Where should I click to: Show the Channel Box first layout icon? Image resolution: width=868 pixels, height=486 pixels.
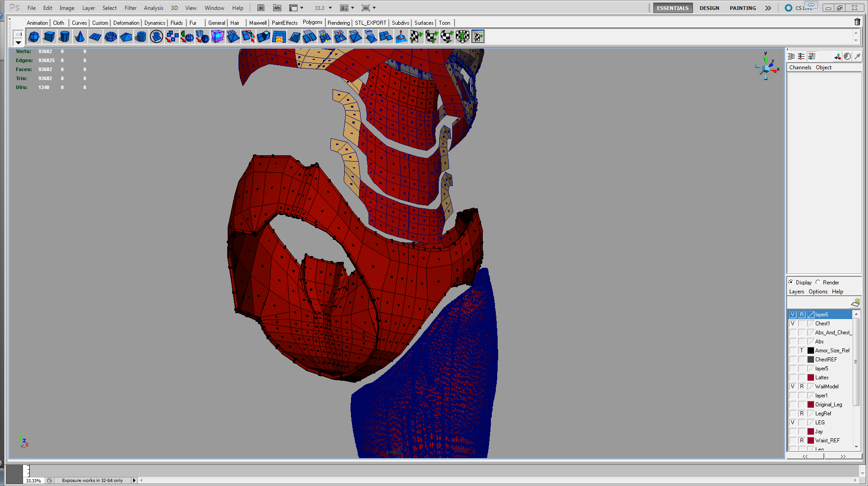pyautogui.click(x=791, y=56)
